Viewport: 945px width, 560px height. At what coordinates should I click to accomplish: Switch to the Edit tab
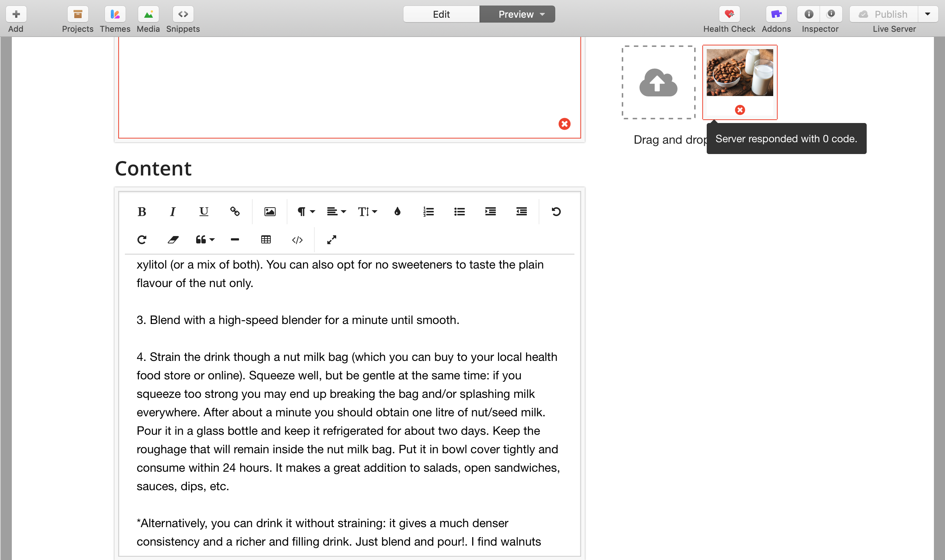[441, 14]
